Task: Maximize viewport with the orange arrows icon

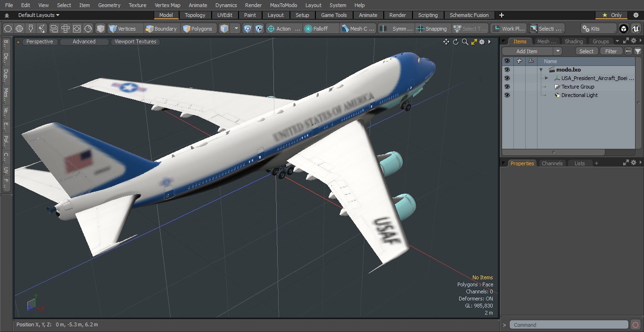Action: pyautogui.click(x=474, y=42)
